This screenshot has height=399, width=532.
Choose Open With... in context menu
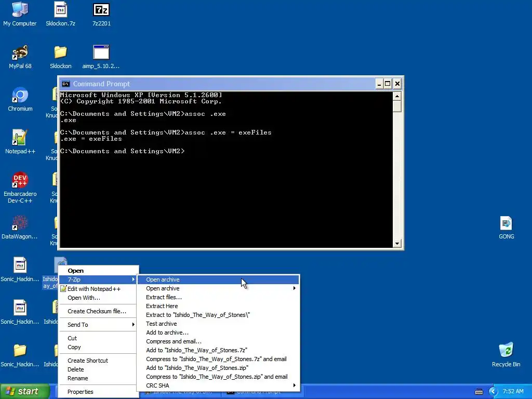pos(99,298)
